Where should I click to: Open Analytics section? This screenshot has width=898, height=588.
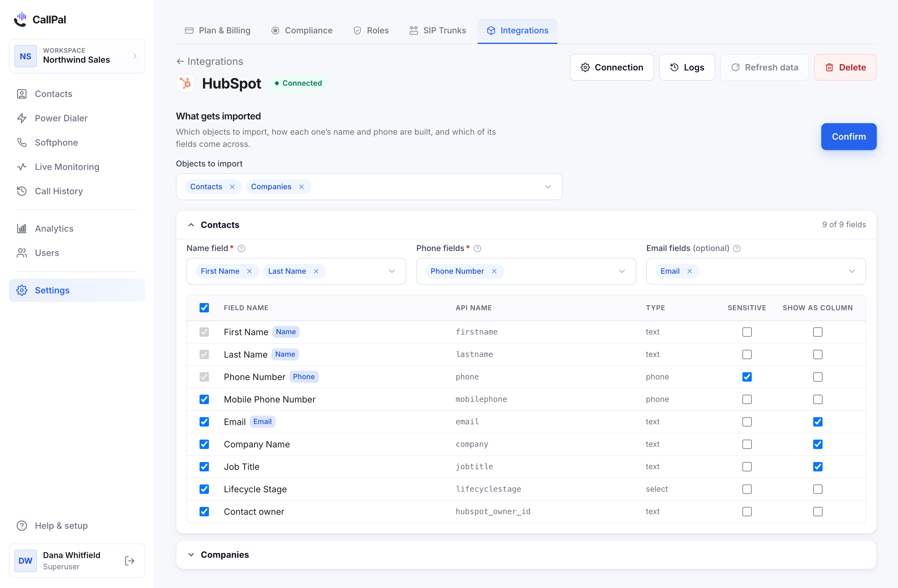(x=77, y=228)
